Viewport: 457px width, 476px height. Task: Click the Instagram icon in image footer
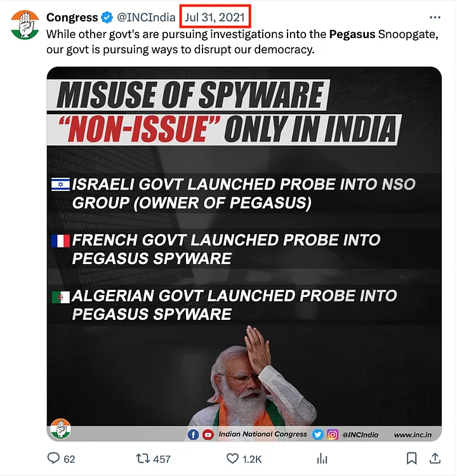pos(333,435)
